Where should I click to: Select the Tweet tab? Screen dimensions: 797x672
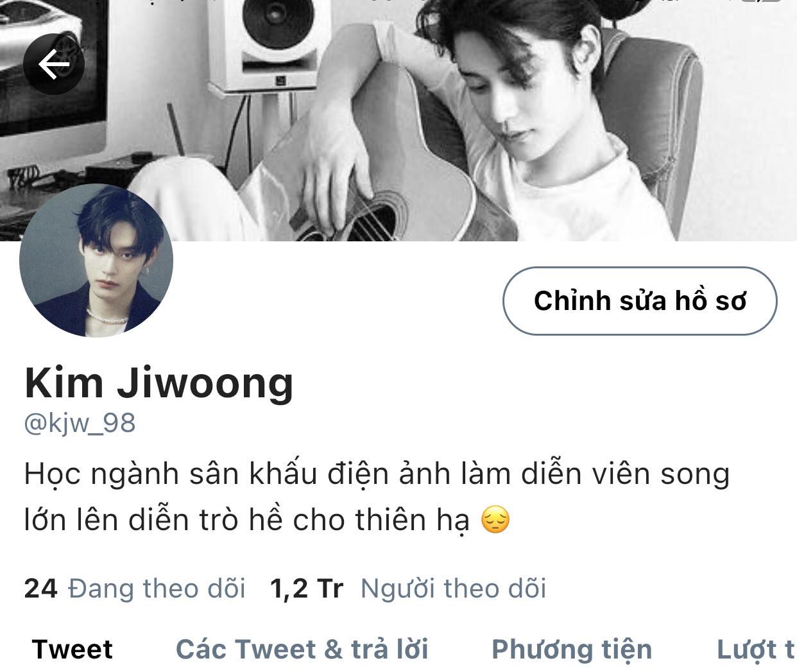73,649
